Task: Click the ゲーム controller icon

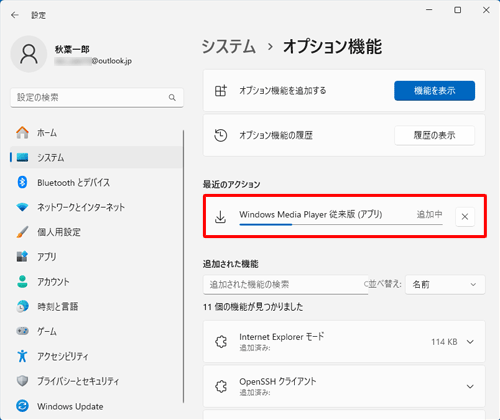Action: (22, 331)
